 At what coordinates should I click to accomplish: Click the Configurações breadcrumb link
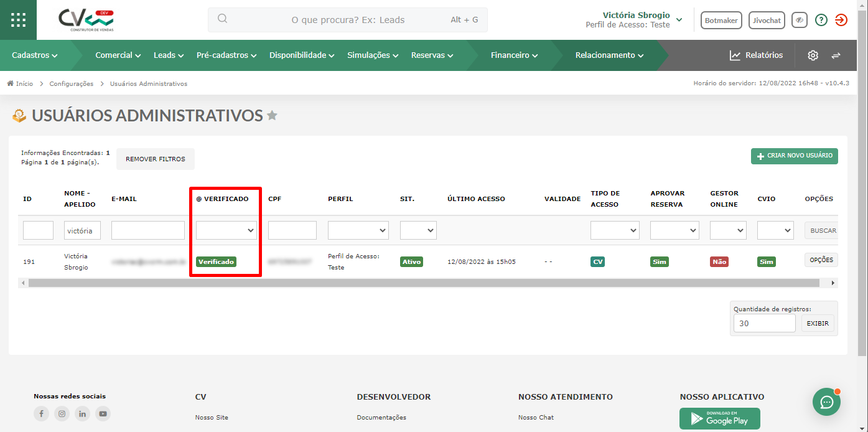click(72, 83)
